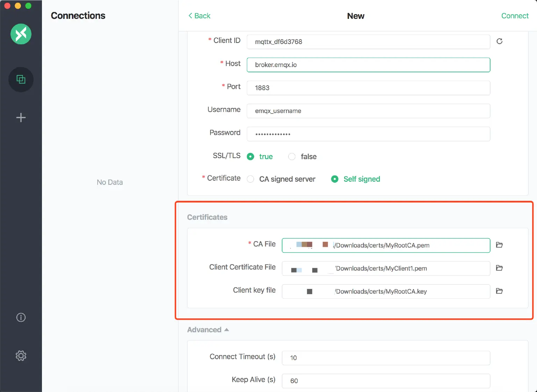Open the Connections sidebar icon
537x392 pixels.
click(x=21, y=80)
